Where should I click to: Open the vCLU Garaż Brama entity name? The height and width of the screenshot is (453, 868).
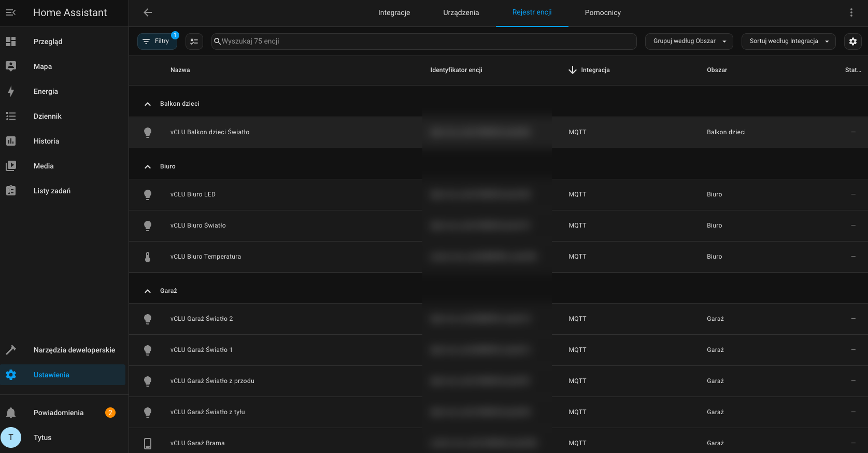click(x=197, y=443)
